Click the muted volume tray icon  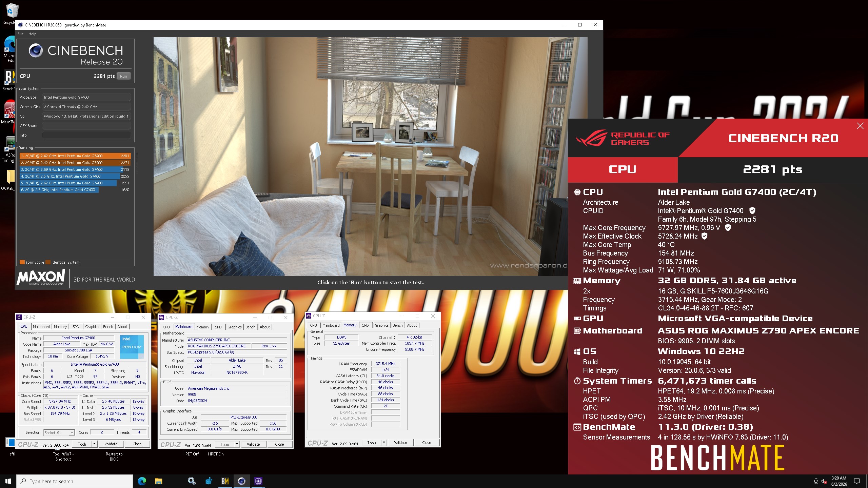824,481
